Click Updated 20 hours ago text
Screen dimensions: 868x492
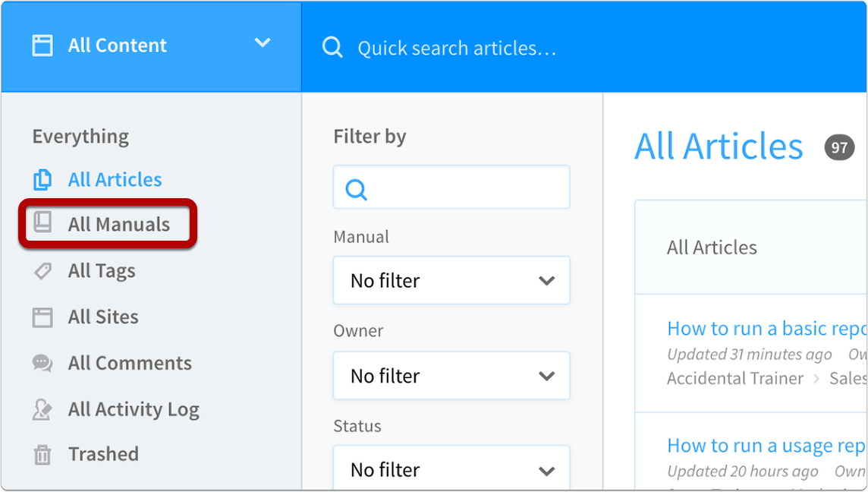tap(742, 471)
